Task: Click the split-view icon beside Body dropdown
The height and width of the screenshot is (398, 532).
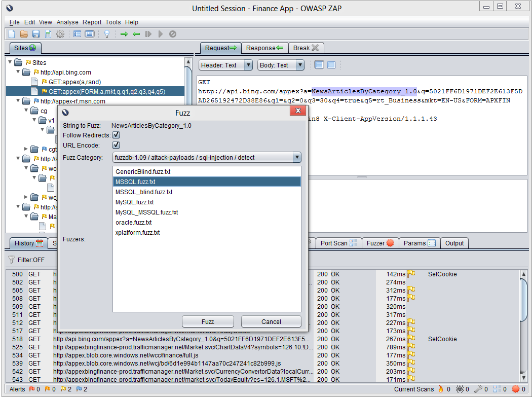Action: [319, 65]
